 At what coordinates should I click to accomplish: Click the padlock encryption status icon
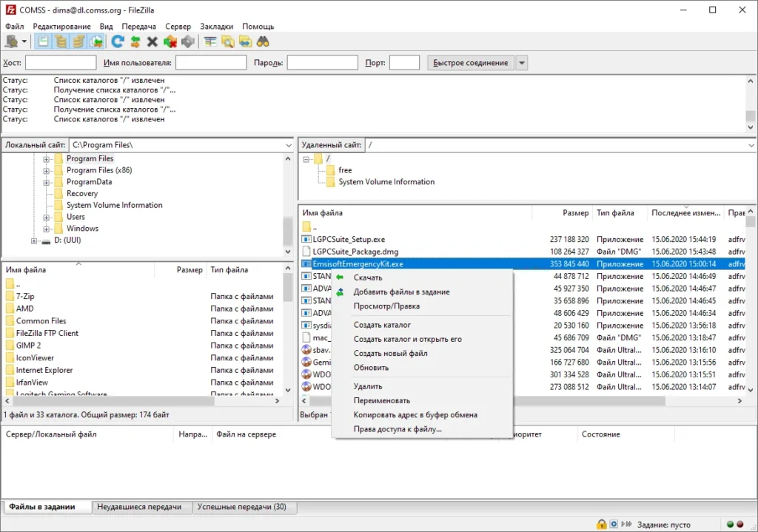pyautogui.click(x=601, y=525)
